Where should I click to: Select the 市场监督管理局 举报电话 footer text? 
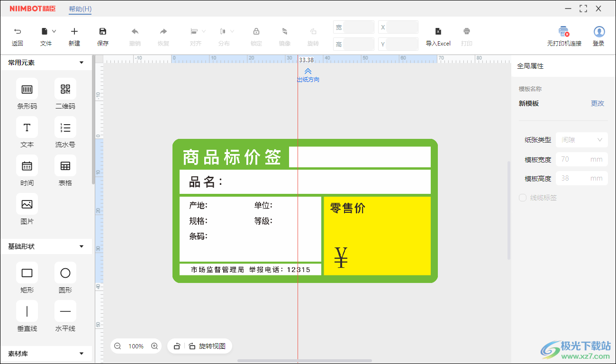pos(251,270)
